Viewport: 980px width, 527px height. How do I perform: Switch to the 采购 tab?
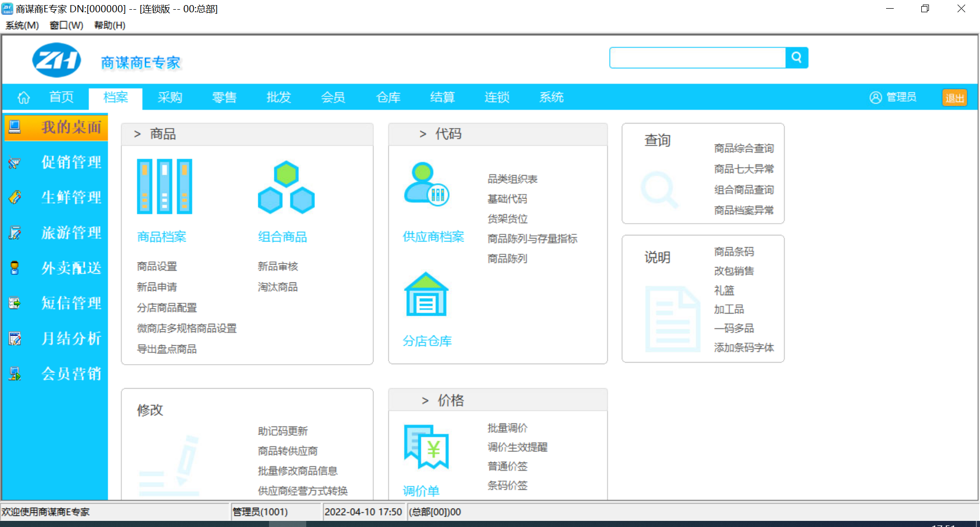click(x=170, y=98)
